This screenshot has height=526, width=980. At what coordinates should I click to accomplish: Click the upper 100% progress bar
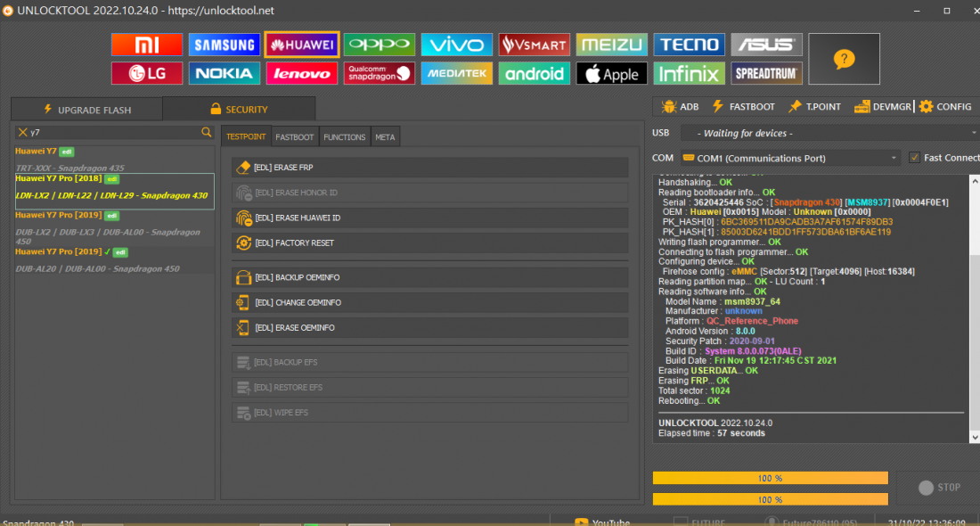coord(770,478)
